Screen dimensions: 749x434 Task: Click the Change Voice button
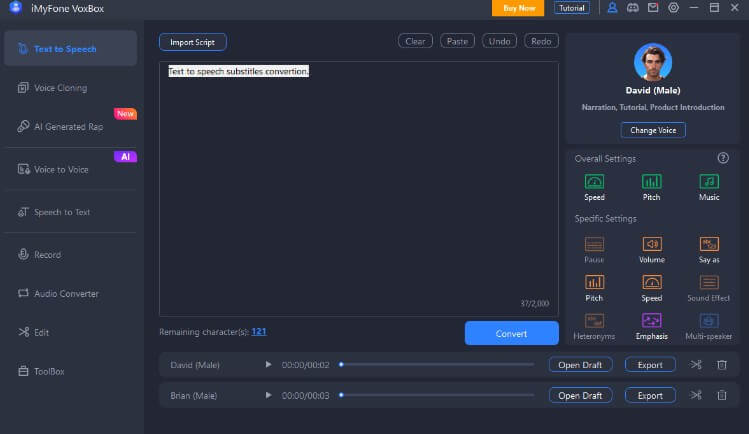(653, 130)
